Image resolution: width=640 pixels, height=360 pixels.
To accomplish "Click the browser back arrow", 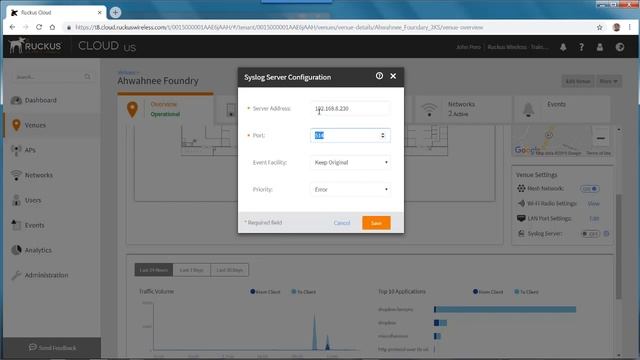I will 12,27.
